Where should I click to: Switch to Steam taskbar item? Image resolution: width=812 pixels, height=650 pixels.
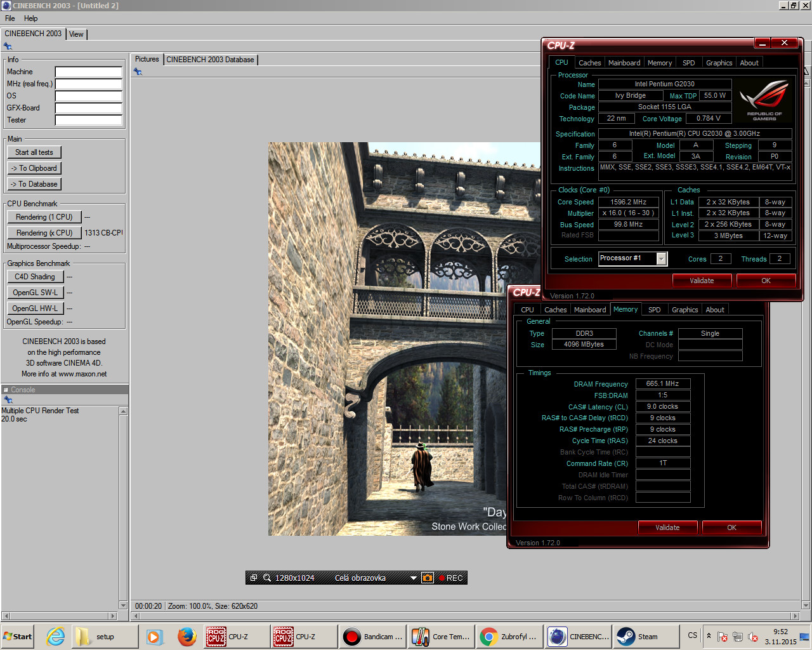[646, 637]
